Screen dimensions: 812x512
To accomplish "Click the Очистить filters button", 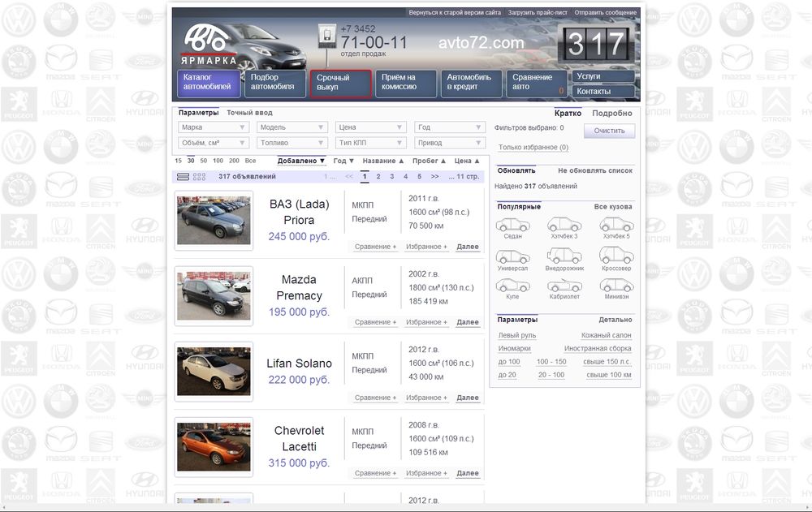I will click(610, 131).
